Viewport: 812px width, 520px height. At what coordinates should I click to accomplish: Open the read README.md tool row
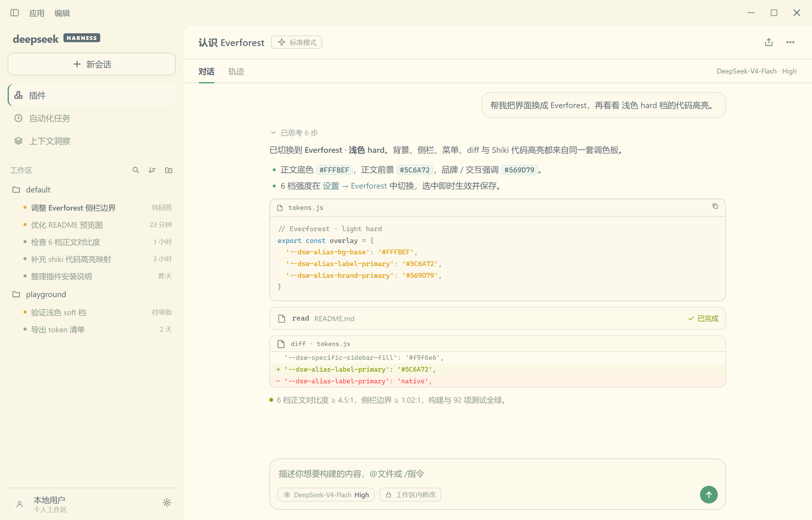pyautogui.click(x=498, y=318)
